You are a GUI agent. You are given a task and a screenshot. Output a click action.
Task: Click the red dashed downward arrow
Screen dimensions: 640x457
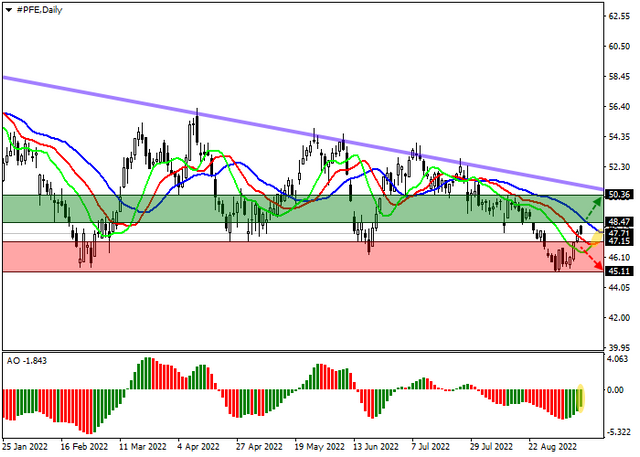[591, 258]
